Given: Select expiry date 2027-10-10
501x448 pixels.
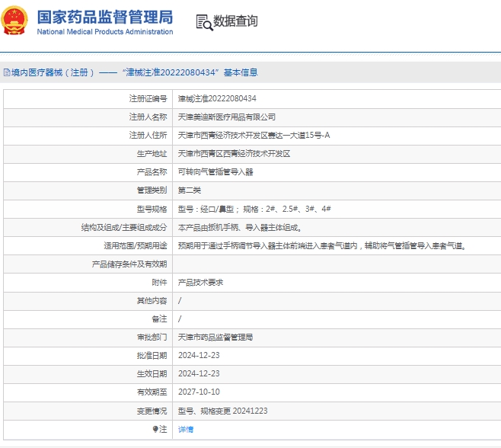Looking at the screenshot, I should tap(199, 392).
